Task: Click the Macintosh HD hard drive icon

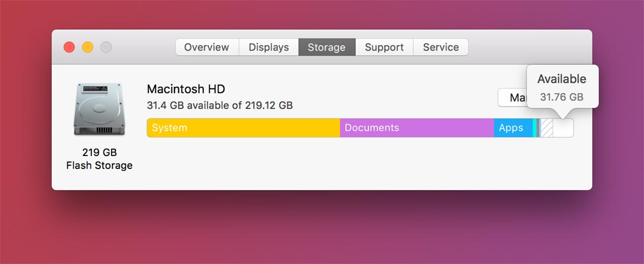Action: tap(99, 109)
